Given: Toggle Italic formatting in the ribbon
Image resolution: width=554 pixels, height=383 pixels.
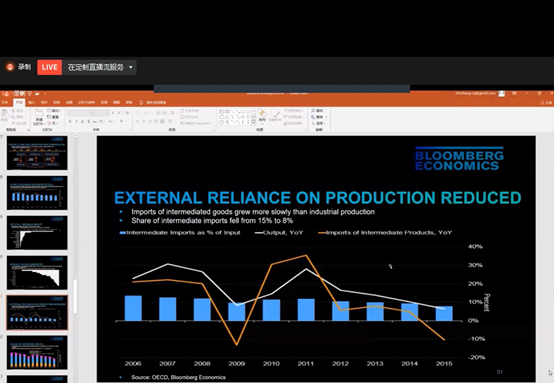Looking at the screenshot, I should (76, 122).
